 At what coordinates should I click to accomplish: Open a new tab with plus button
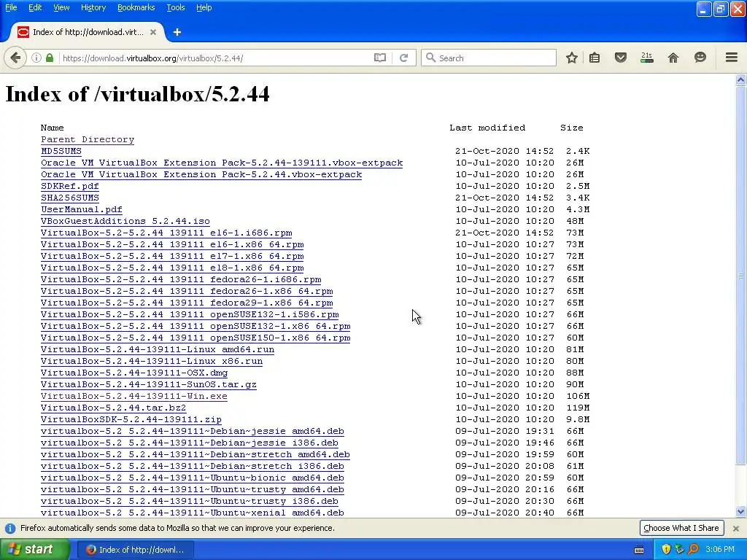tap(177, 32)
